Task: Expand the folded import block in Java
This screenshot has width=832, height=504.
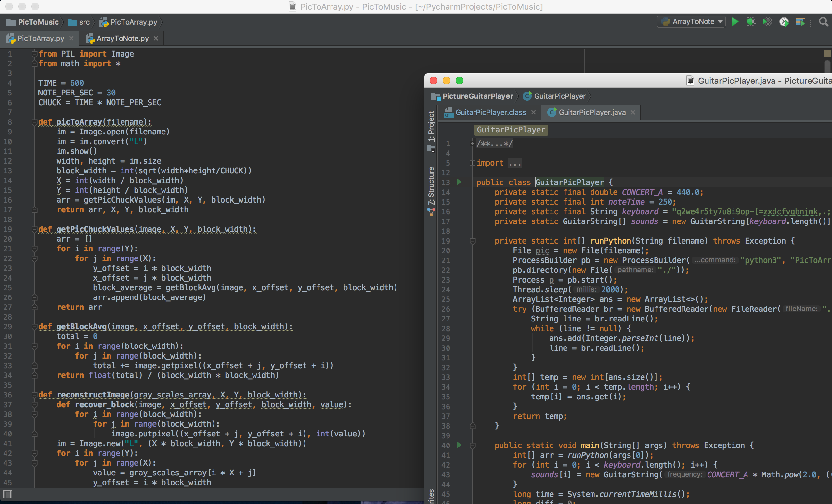Action: pos(473,163)
